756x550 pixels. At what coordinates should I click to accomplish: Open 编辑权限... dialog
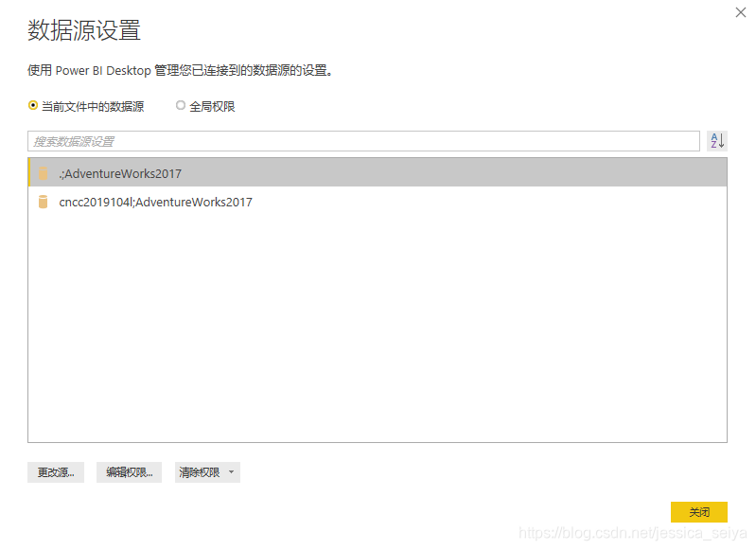(x=130, y=472)
